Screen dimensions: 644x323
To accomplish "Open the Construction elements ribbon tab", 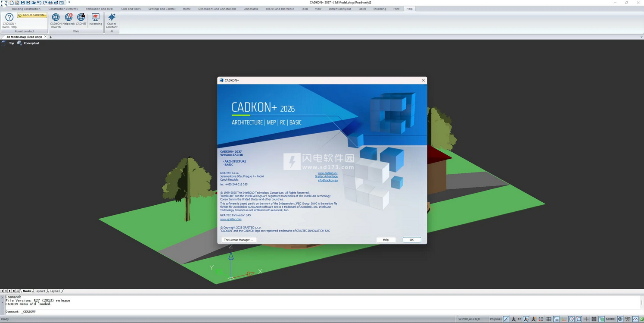I will coord(63,9).
